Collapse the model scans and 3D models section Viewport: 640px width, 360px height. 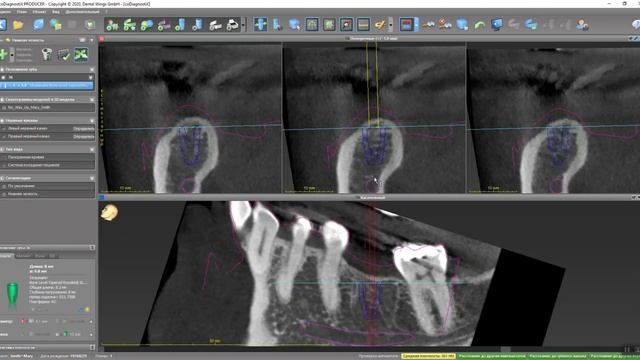92,100
